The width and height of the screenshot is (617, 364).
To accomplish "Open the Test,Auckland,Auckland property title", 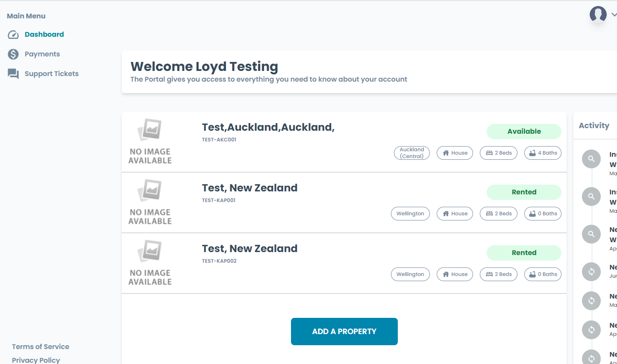I will click(x=268, y=127).
